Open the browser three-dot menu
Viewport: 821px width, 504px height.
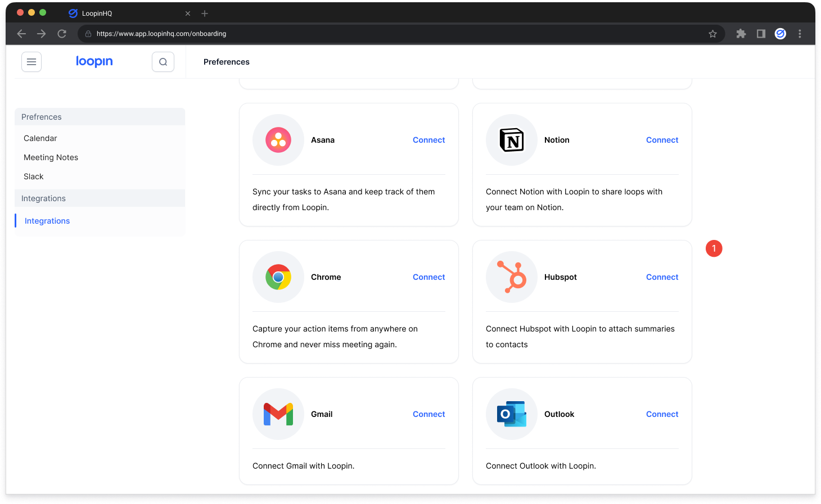(x=800, y=34)
